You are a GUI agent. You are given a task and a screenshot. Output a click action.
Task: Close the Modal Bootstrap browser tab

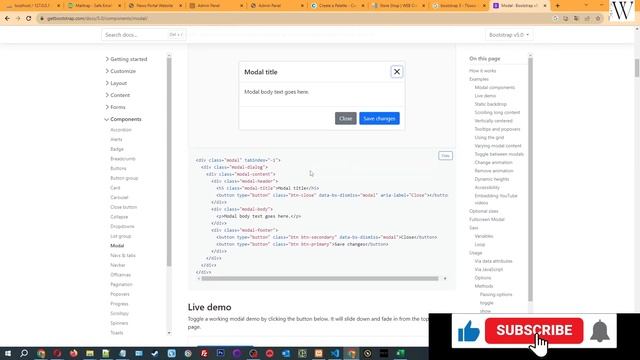[x=544, y=6]
